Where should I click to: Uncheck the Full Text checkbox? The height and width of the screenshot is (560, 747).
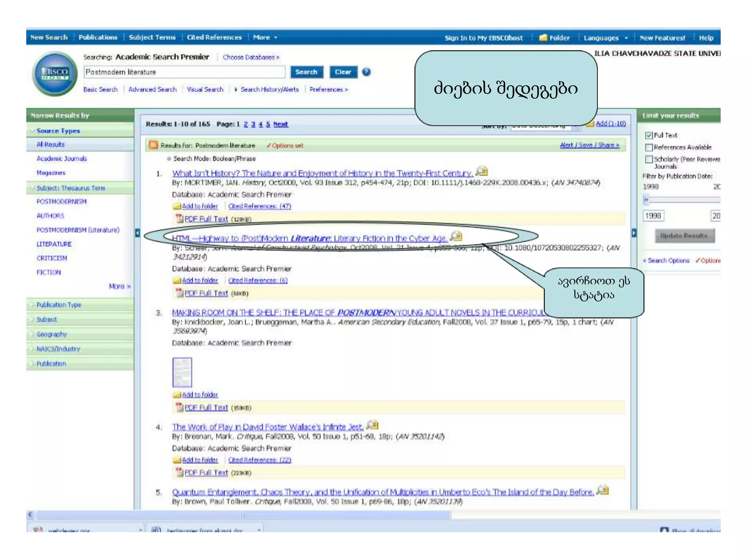pos(649,136)
